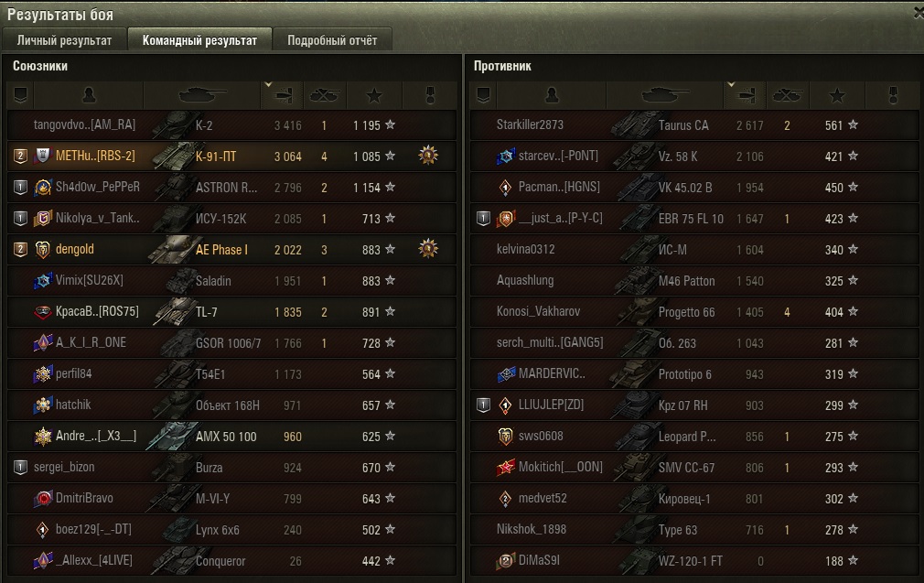This screenshot has width=924, height=583.
Task: Sort enemies by player name column icon
Action: point(552,95)
